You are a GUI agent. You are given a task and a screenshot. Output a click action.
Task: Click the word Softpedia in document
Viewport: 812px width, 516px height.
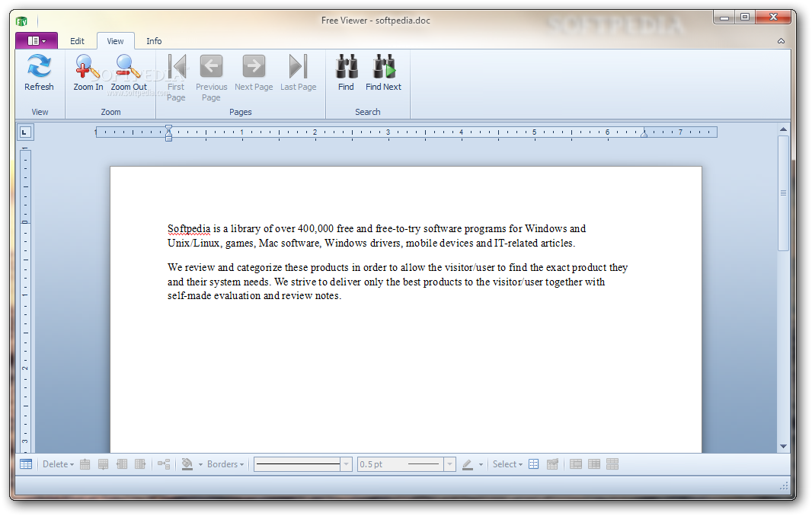[x=189, y=229]
